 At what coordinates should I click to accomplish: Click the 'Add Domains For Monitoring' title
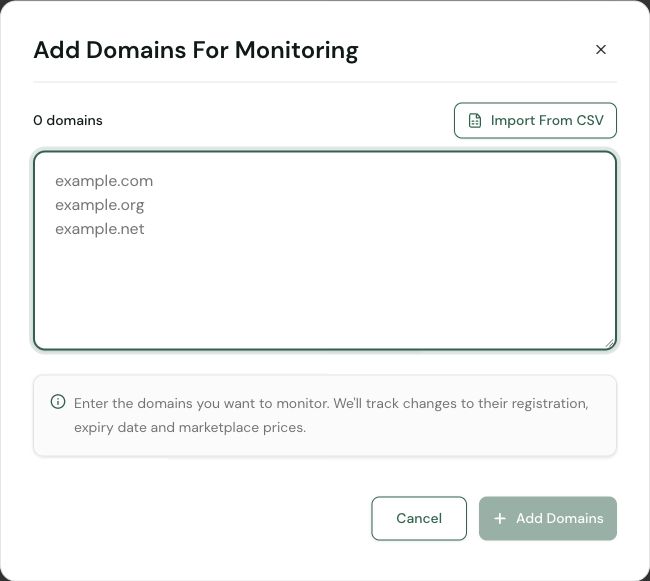196,50
